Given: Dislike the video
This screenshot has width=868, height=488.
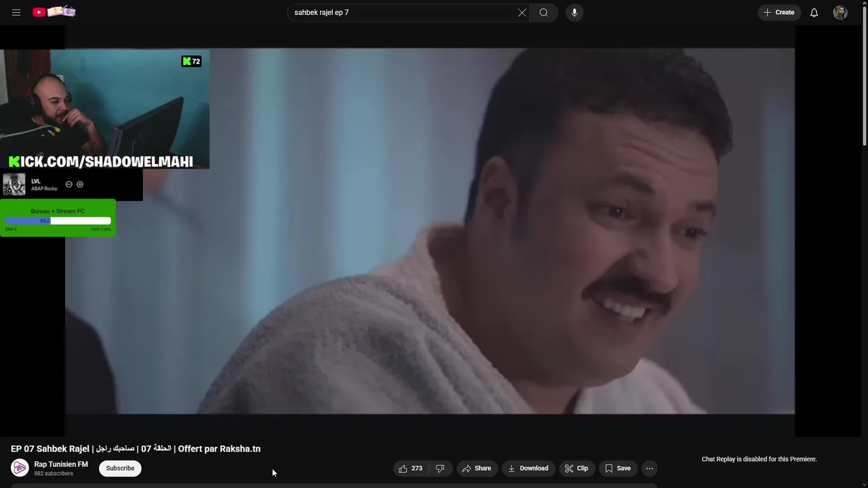Looking at the screenshot, I should point(440,468).
